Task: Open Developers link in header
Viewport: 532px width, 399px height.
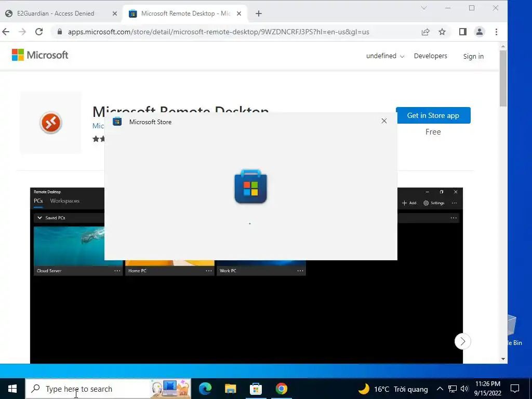Action: (431, 56)
